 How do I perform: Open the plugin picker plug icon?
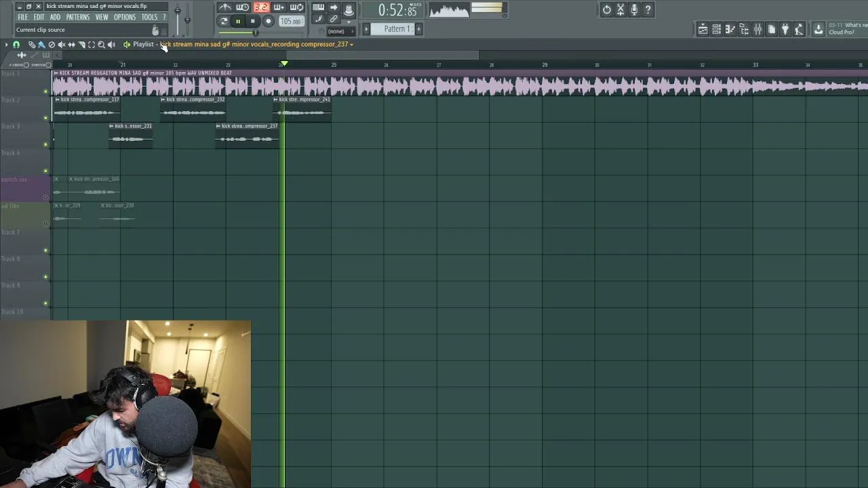(785, 29)
